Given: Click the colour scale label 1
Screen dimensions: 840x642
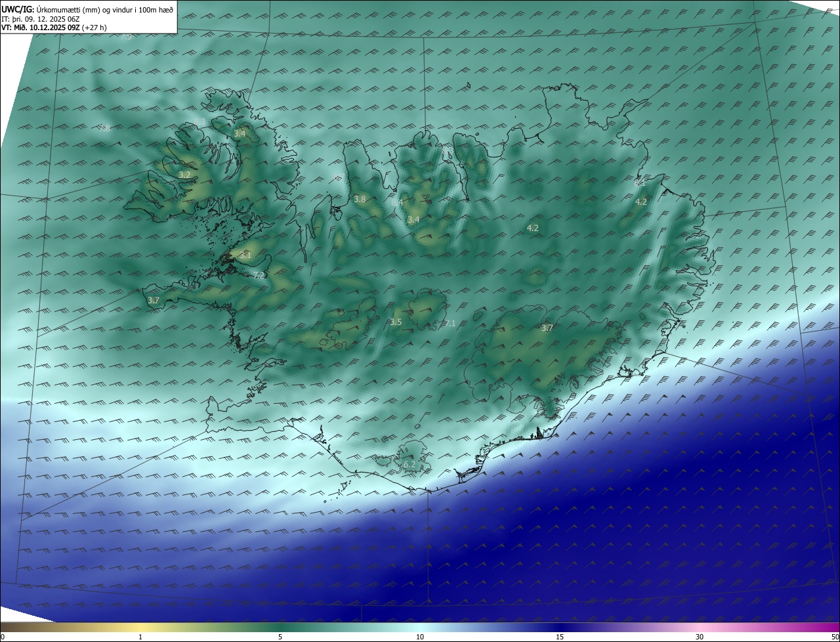Looking at the screenshot, I should pyautogui.click(x=140, y=637).
